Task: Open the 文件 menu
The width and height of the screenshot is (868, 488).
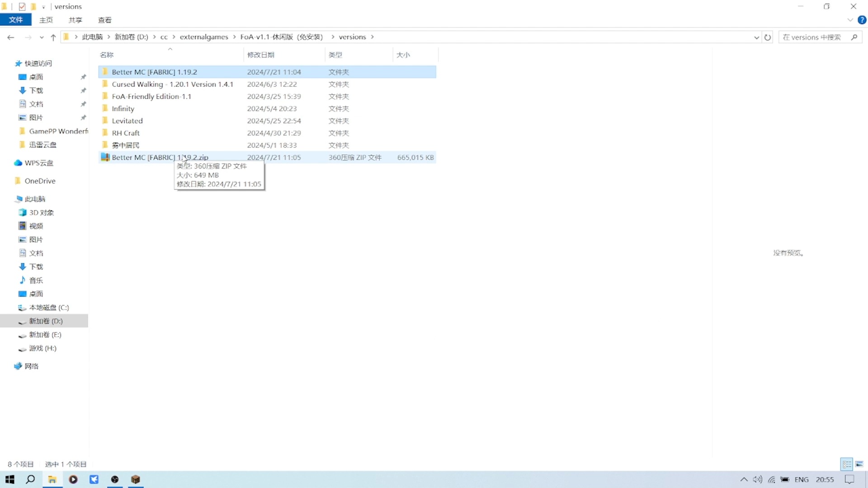Action: click(x=16, y=20)
